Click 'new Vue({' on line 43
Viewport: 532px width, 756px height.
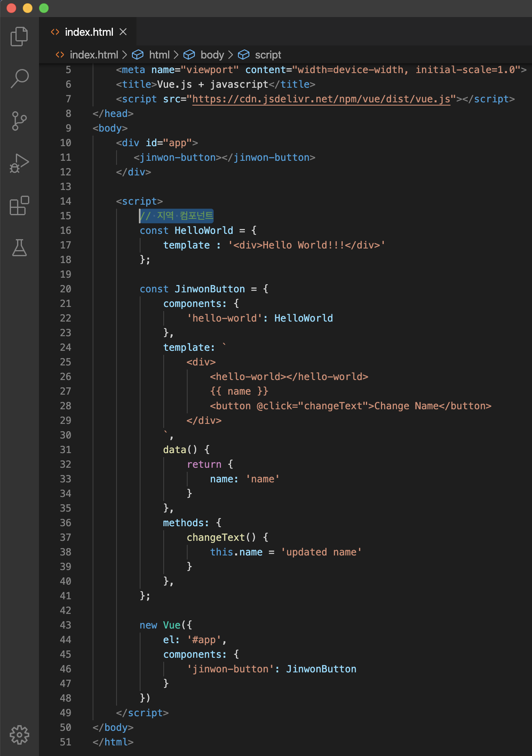(x=166, y=625)
